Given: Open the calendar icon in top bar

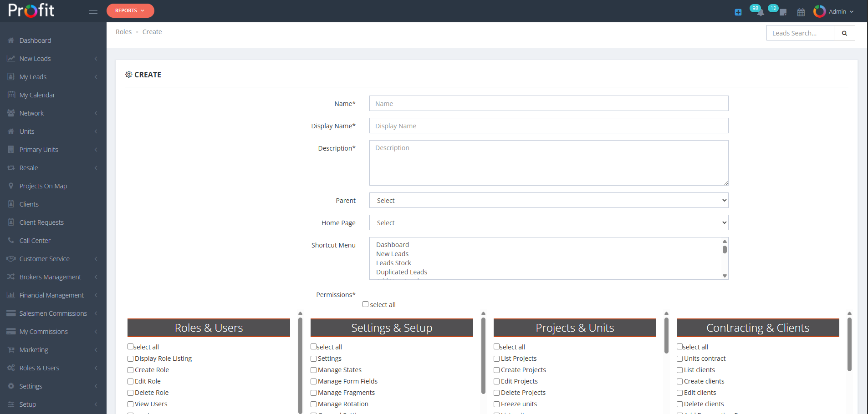Looking at the screenshot, I should tap(801, 12).
